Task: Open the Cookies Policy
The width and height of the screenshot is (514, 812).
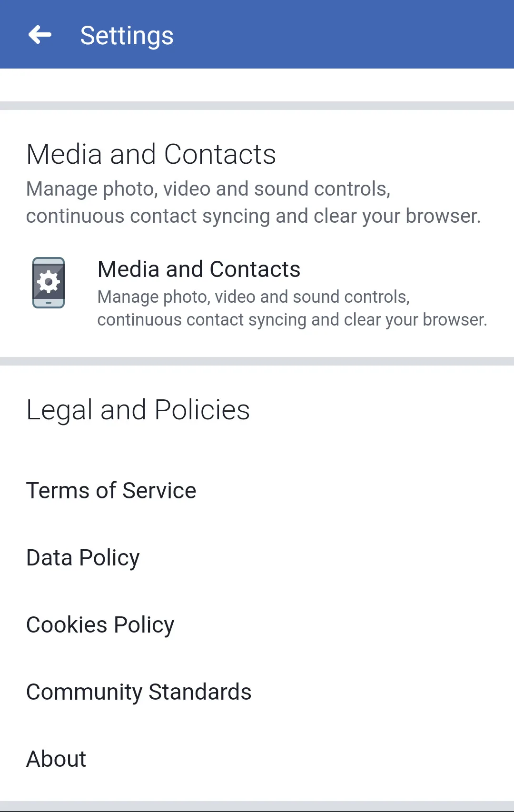Action: [100, 625]
